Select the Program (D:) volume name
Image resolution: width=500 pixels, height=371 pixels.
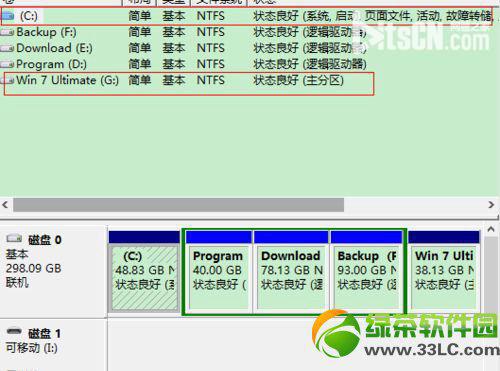point(51,64)
